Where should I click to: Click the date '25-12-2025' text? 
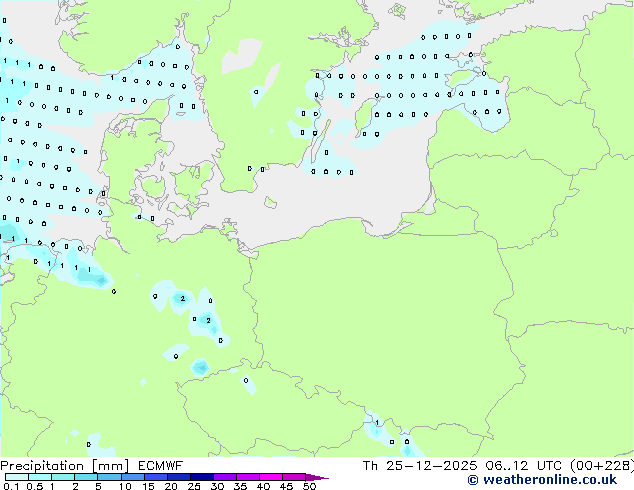(431, 466)
